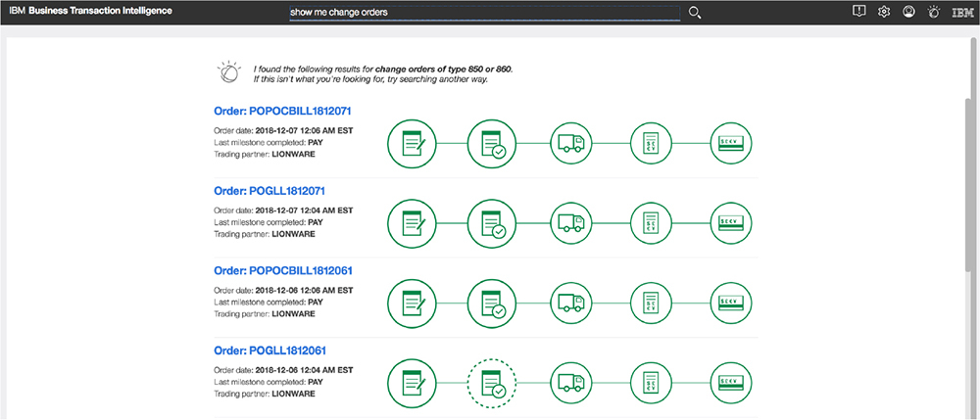Select order-created milestone icon for POGLL1812061
Screen dimensions: 980x420
pos(412,383)
